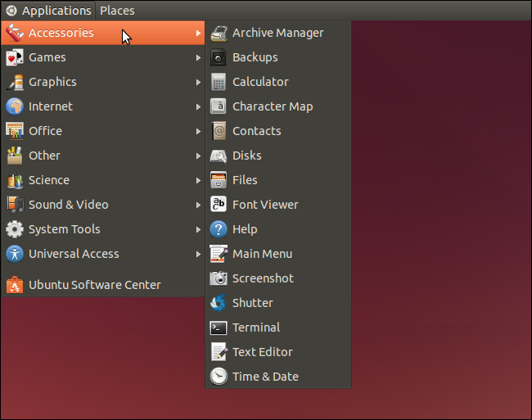
Task: Choose the Main Menu entry text
Action: [262, 254]
